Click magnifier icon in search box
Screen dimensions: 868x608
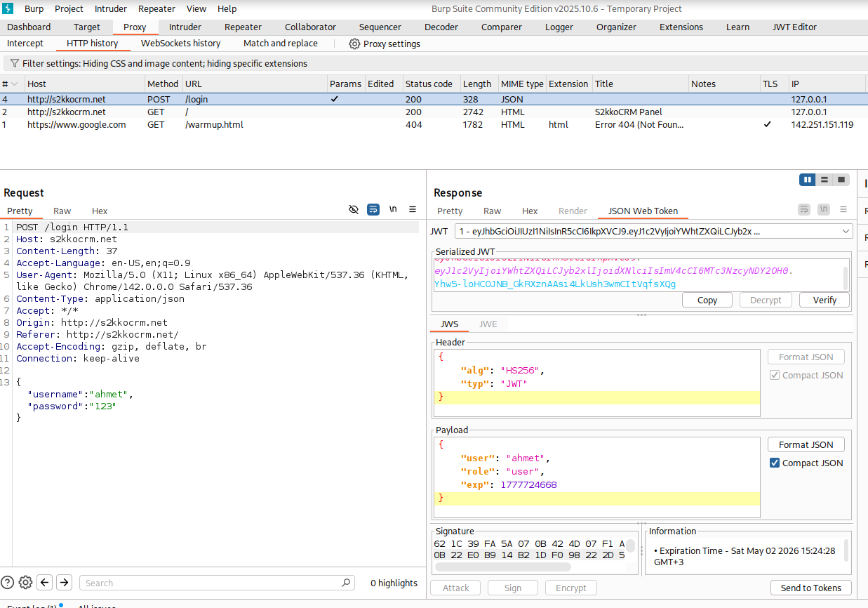pos(346,583)
